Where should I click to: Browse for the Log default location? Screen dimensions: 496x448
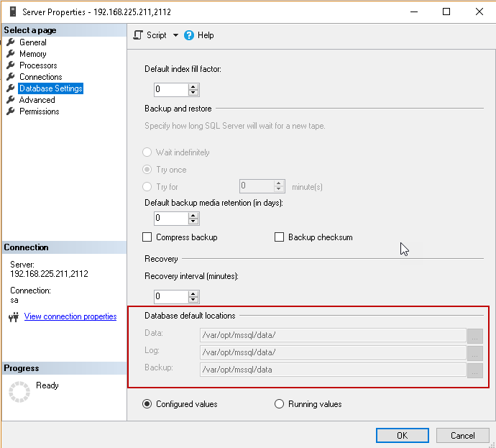475,353
